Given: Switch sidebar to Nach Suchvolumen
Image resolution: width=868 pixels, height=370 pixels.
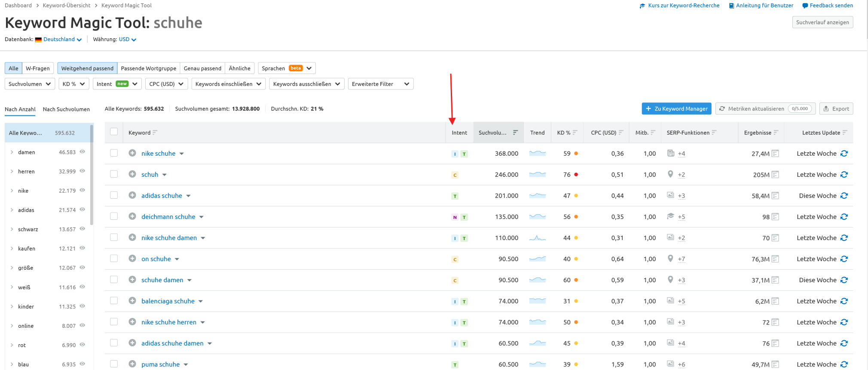Looking at the screenshot, I should (66, 109).
